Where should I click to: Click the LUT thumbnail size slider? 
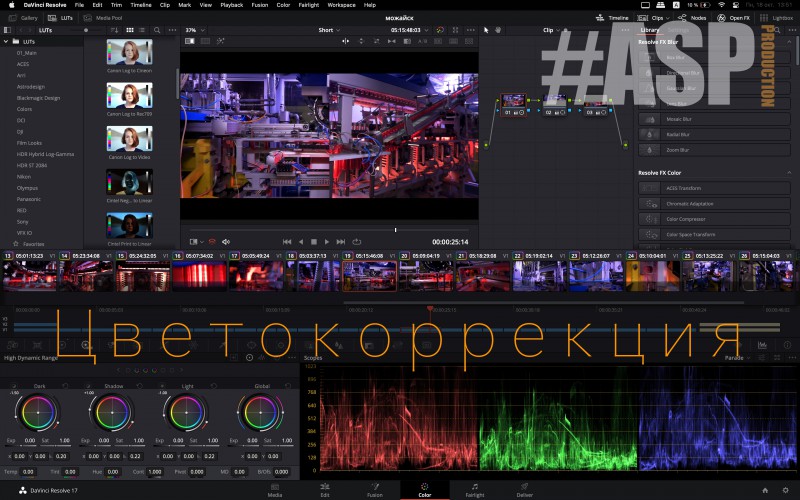pos(86,30)
